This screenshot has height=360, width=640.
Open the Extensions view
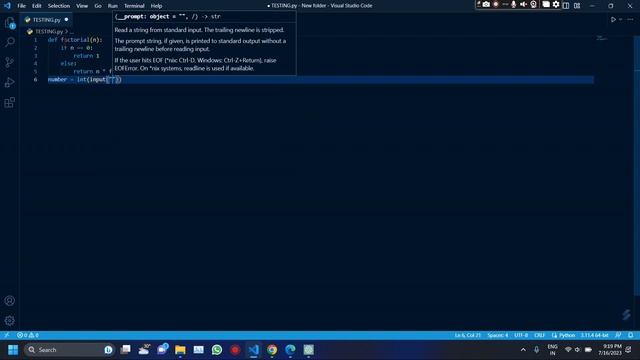click(x=10, y=102)
